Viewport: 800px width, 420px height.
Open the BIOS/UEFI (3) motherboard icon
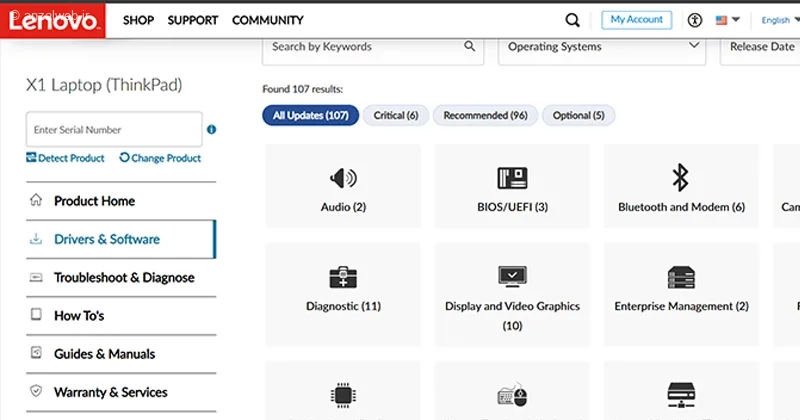click(512, 178)
